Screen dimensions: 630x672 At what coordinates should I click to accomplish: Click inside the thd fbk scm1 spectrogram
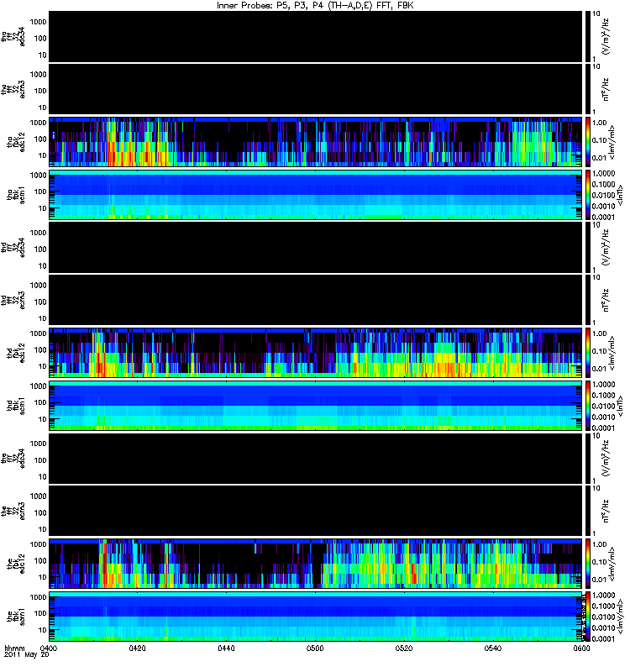coord(316,406)
